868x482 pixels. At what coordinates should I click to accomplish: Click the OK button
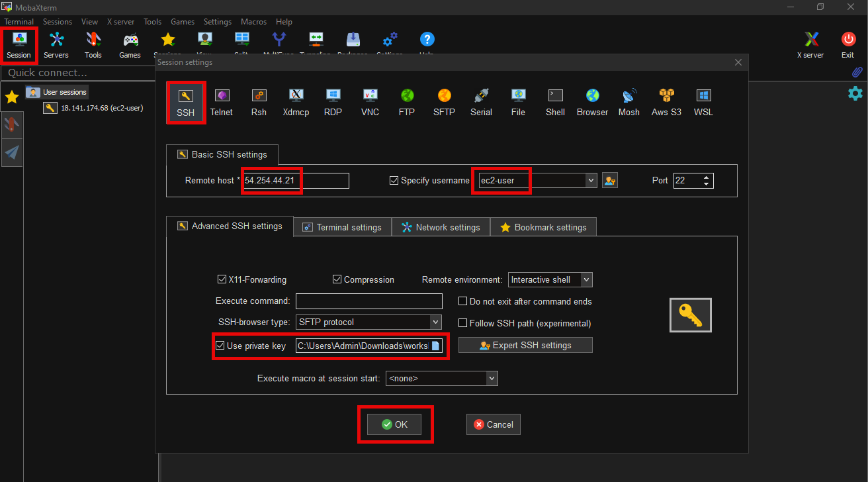395,424
